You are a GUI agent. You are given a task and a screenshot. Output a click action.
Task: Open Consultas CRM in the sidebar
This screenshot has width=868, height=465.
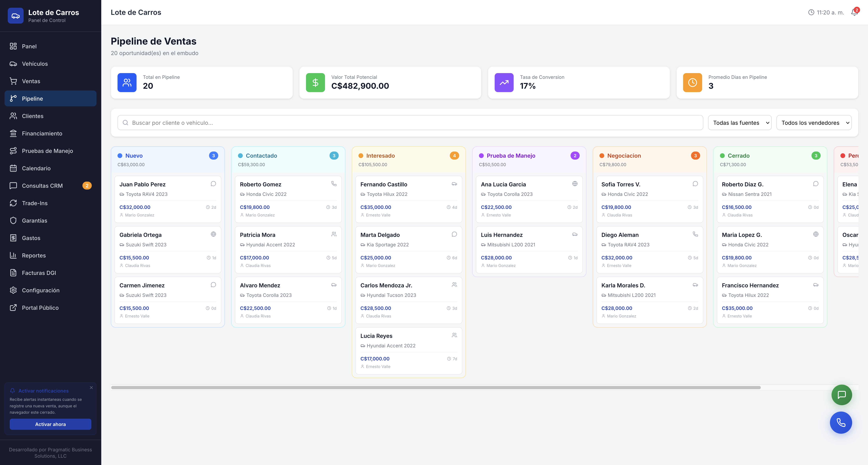click(42, 186)
